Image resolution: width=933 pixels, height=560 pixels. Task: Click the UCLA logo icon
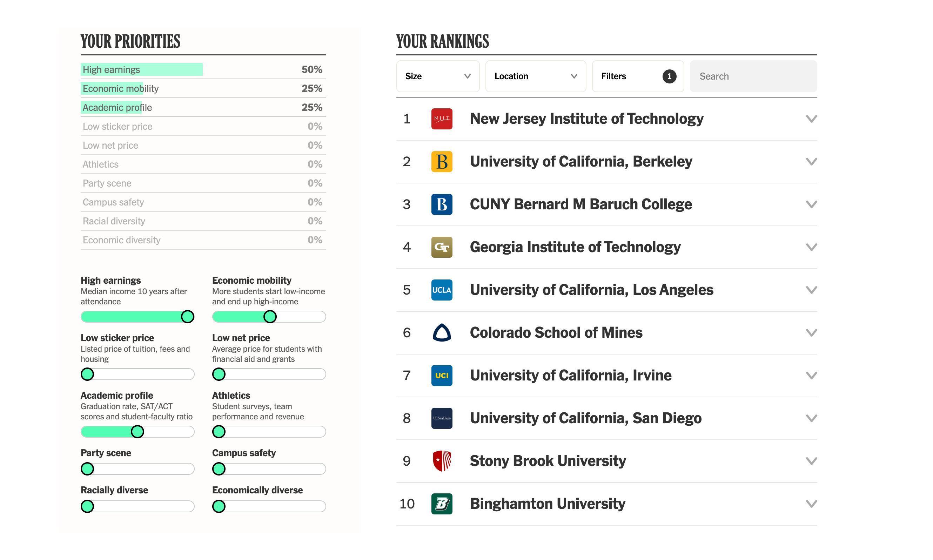pyautogui.click(x=442, y=290)
